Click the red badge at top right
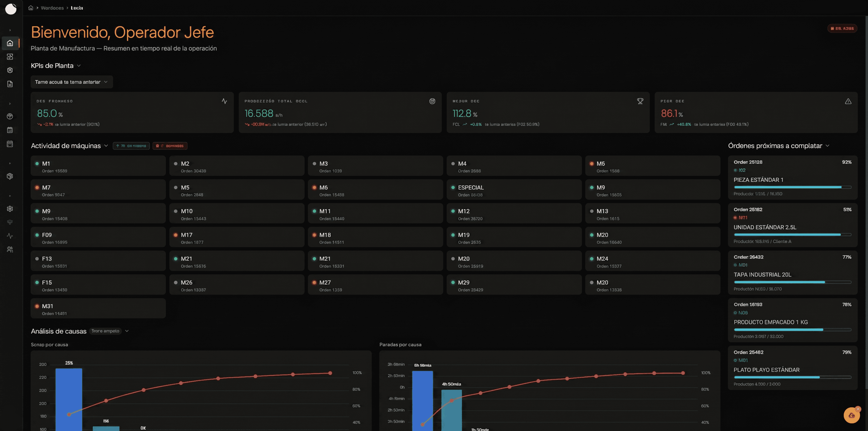The image size is (868, 431). (x=842, y=28)
